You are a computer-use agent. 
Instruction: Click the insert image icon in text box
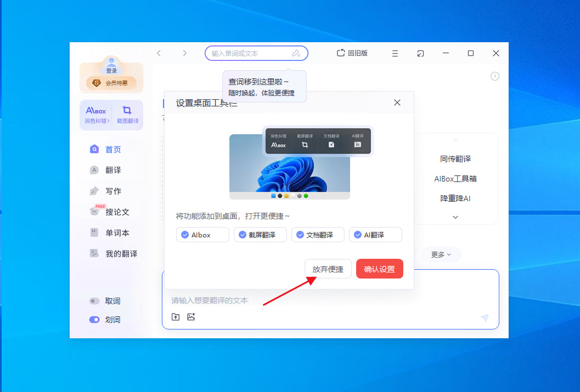(191, 317)
